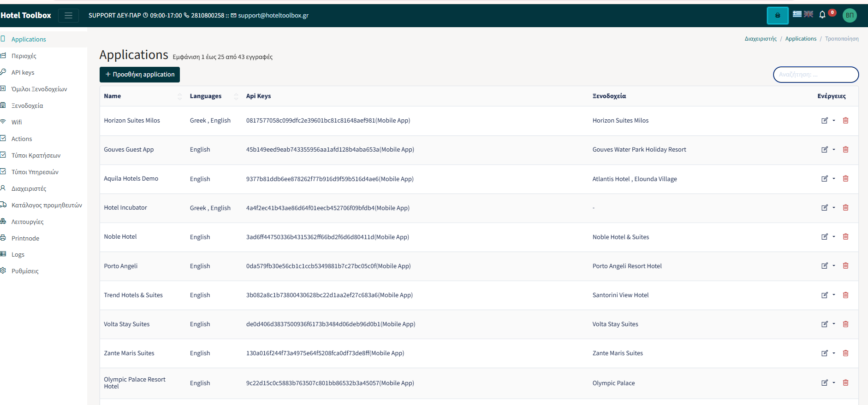868x405 pixels.
Task: Click trash icon in Noble Hotel row
Action: (845, 236)
